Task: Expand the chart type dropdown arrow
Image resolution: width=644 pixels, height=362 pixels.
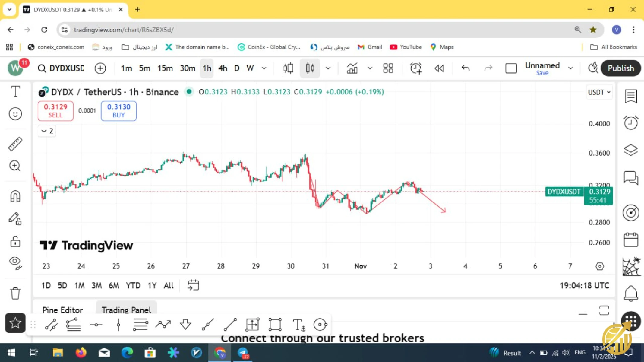Action: pos(328,68)
